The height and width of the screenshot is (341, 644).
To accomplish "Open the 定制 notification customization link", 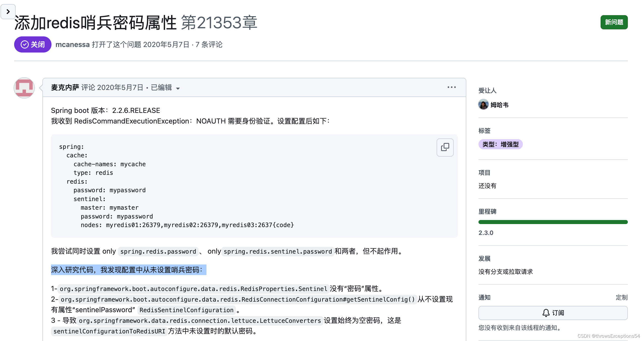I will (x=622, y=297).
